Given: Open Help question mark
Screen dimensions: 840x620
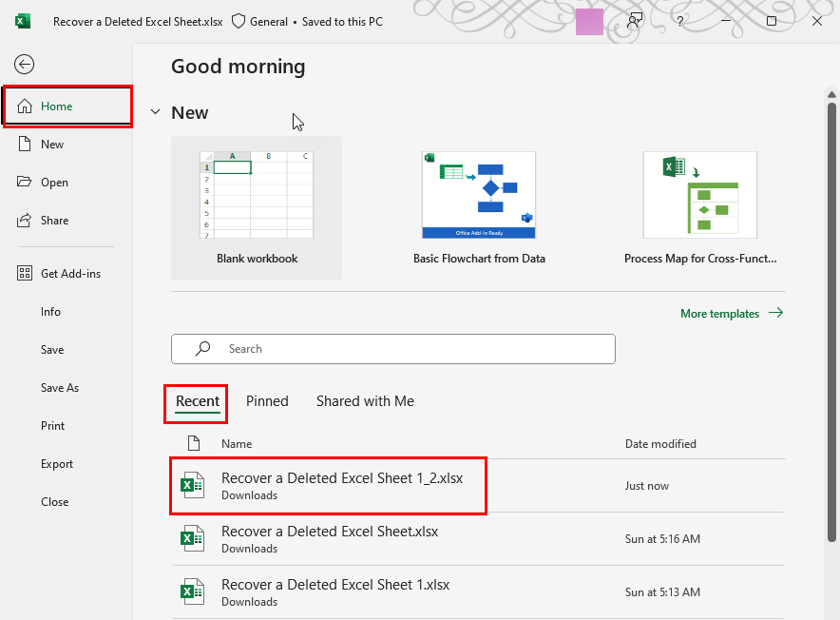Looking at the screenshot, I should click(679, 22).
